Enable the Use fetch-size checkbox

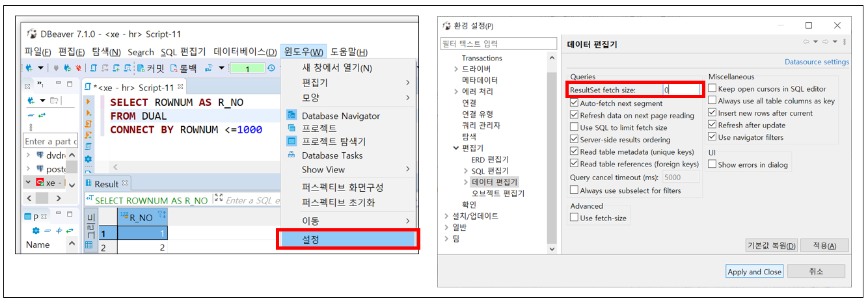click(x=574, y=218)
